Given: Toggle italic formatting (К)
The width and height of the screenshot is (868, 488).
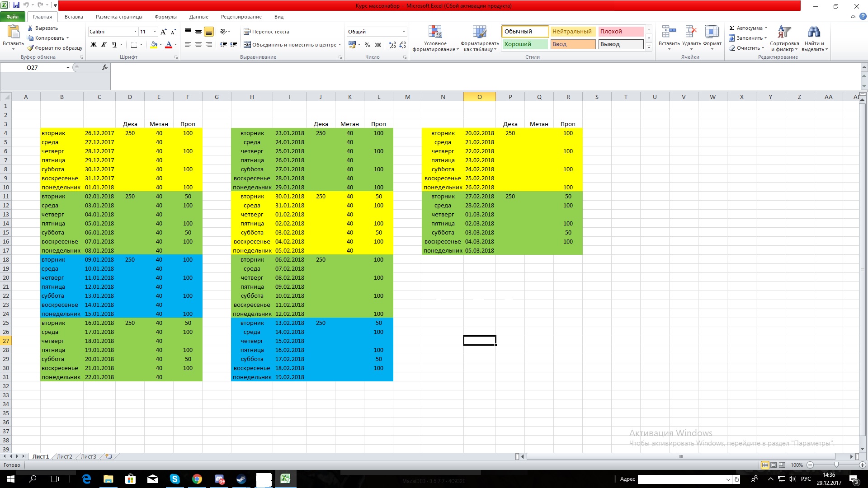Looking at the screenshot, I should tap(104, 45).
